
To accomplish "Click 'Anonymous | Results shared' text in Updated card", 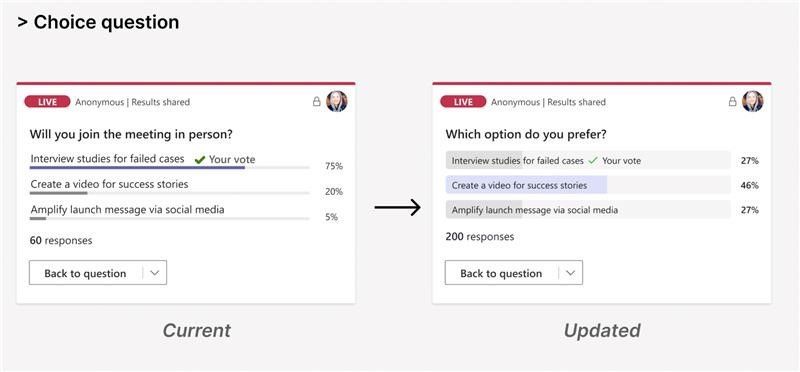I will [x=548, y=102].
